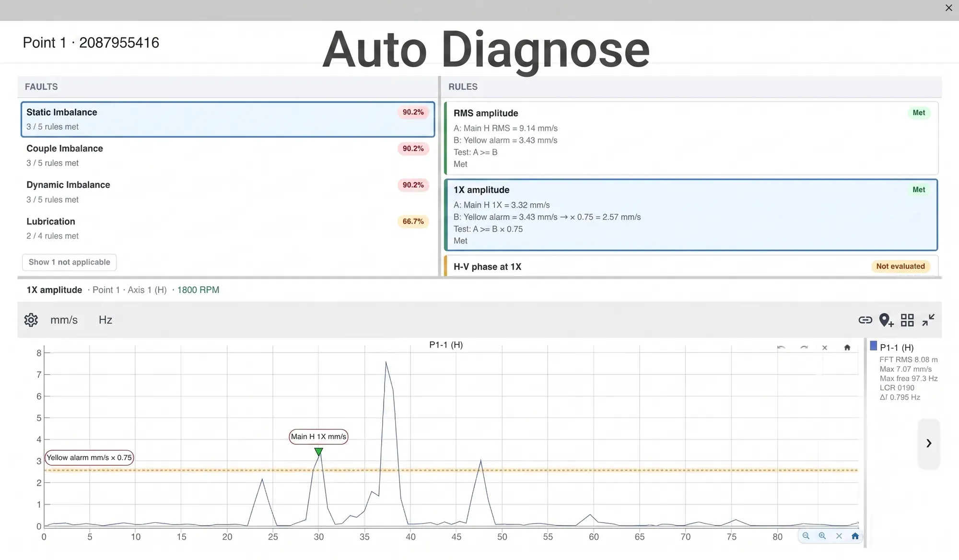Zoom out with the bottom magnifier minus
Image resolution: width=959 pixels, height=560 pixels.
click(806, 536)
